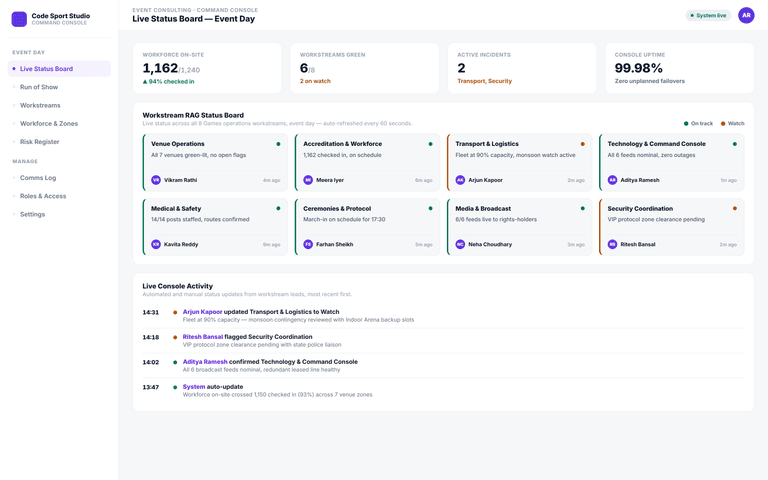Open Venue Operations workstream card
768x480 pixels.
[215, 162]
